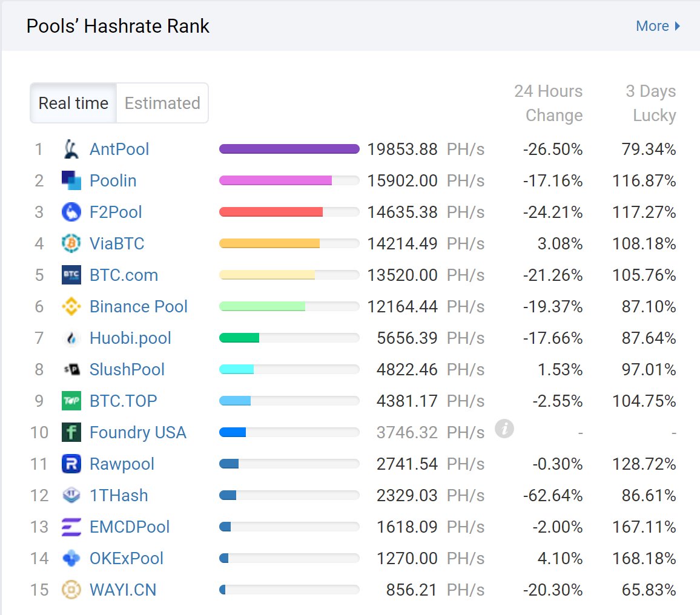
Task: Click F2Pool's red hashrate bar
Action: [x=271, y=212]
